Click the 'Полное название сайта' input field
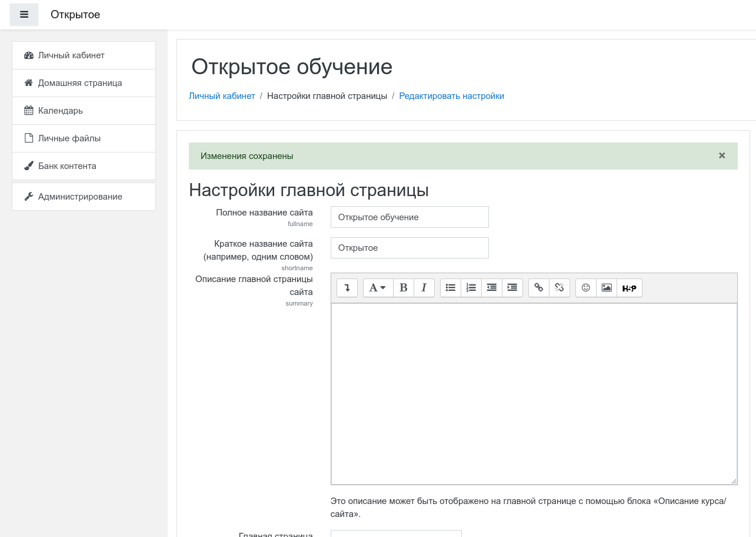 coord(409,217)
